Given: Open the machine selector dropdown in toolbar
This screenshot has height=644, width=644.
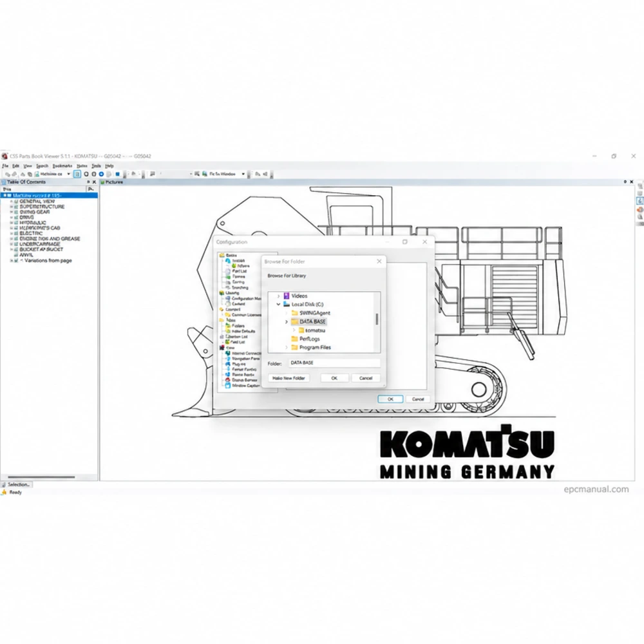Looking at the screenshot, I should coord(69,174).
